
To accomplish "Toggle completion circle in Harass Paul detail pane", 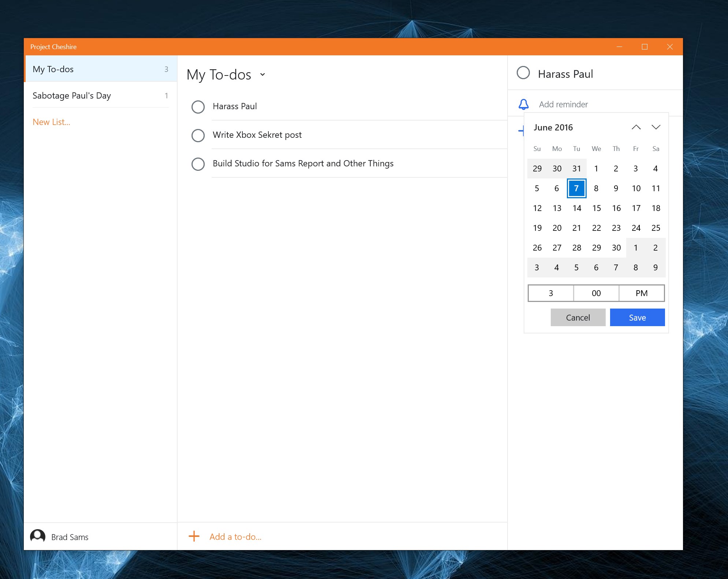I will click(x=523, y=73).
